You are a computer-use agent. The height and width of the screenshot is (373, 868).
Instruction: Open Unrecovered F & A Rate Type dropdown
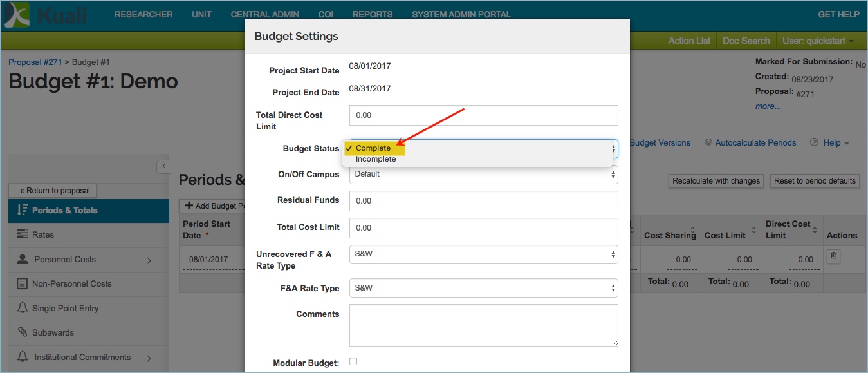coord(483,254)
